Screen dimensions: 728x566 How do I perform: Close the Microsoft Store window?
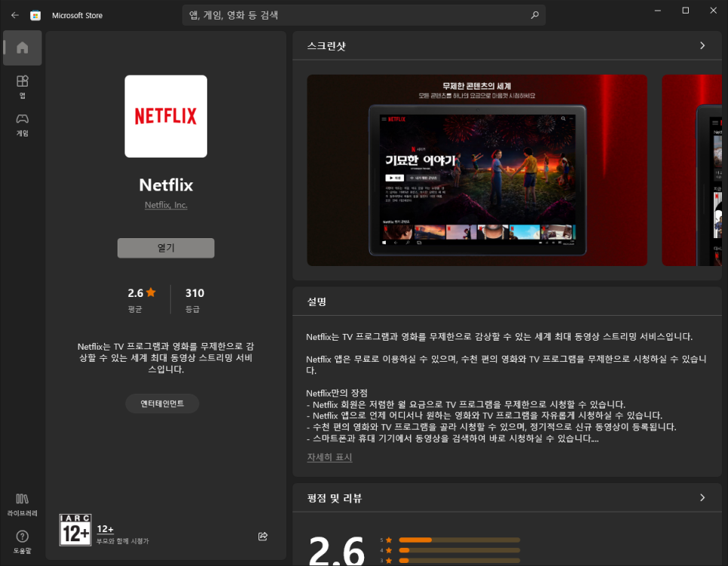click(713, 11)
